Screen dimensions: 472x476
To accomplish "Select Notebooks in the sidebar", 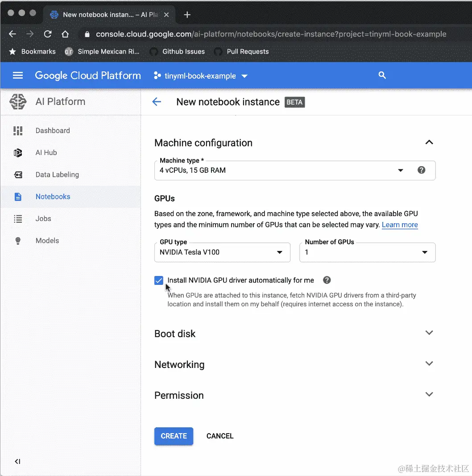I will [x=70, y=197].
